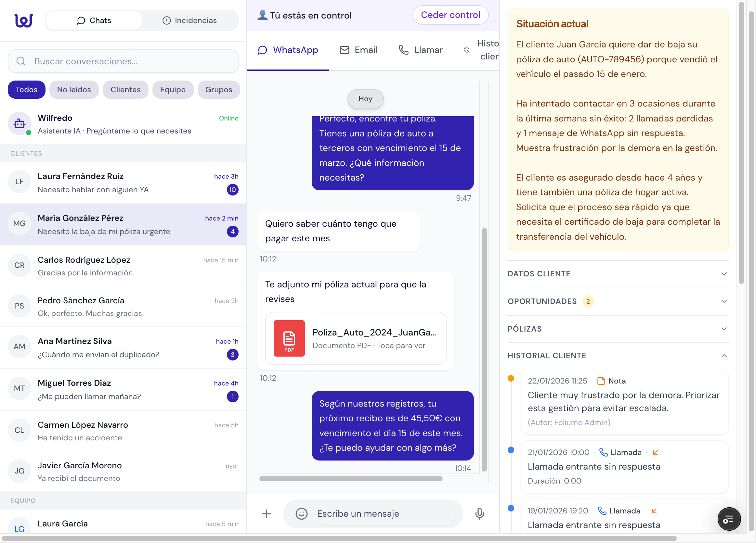Viewport: 756px width, 543px height.
Task: Click the app logo in top-left
Action: 24,20
